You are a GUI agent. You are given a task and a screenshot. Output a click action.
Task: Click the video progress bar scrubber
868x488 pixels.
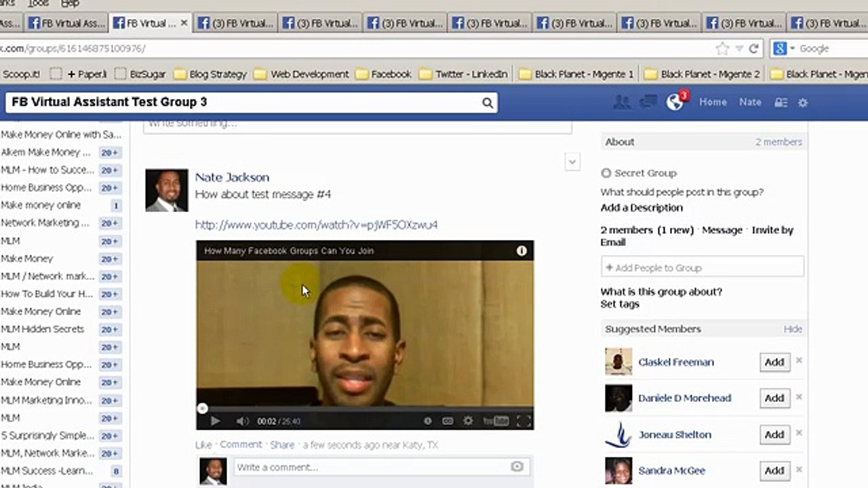pos(202,408)
